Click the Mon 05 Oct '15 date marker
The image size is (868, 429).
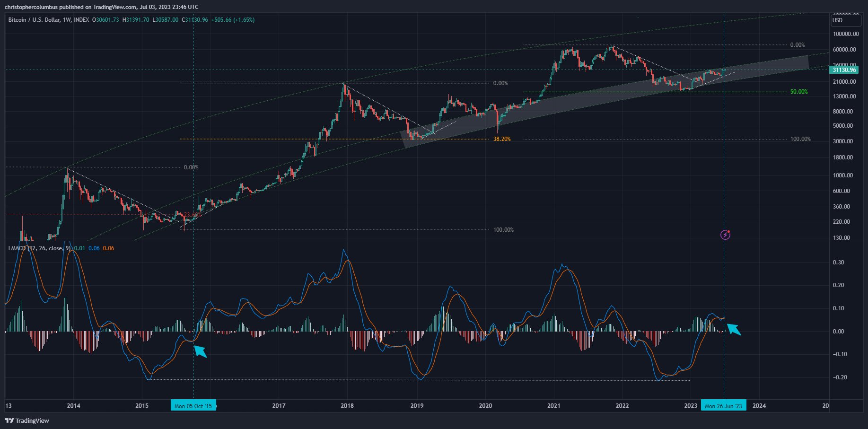pos(193,406)
